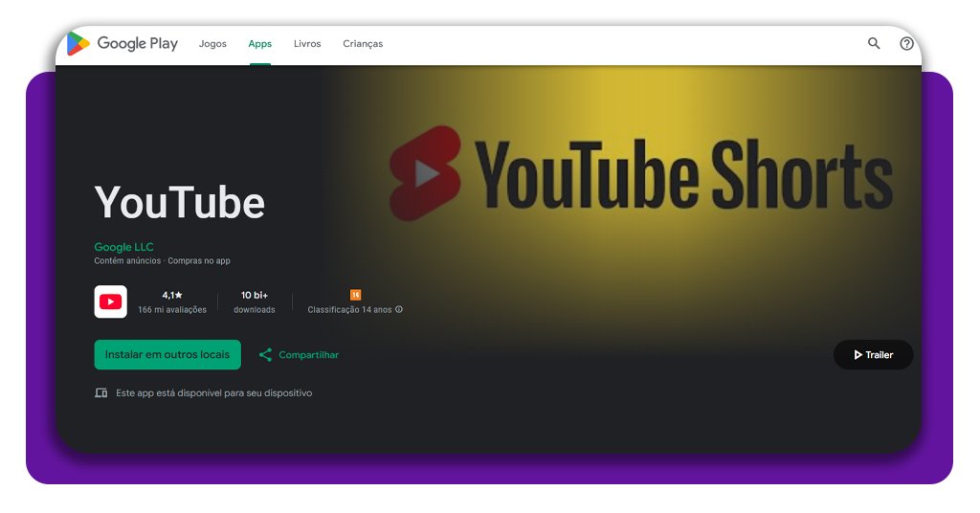Select the Apps tab
Screen dimensions: 980x513
click(259, 44)
